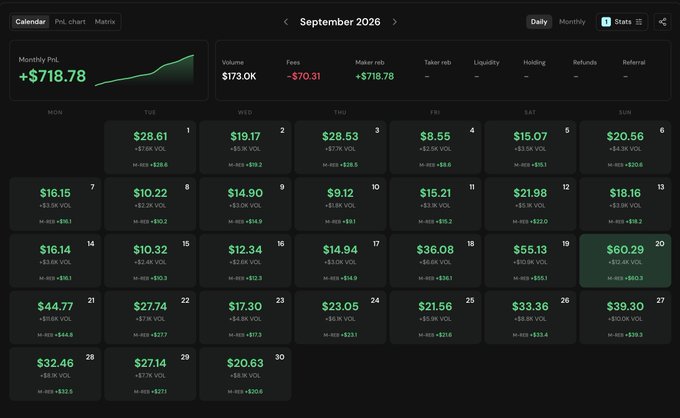Click the $15.21 day 11 cell
The height and width of the screenshot is (418, 680).
click(435, 204)
